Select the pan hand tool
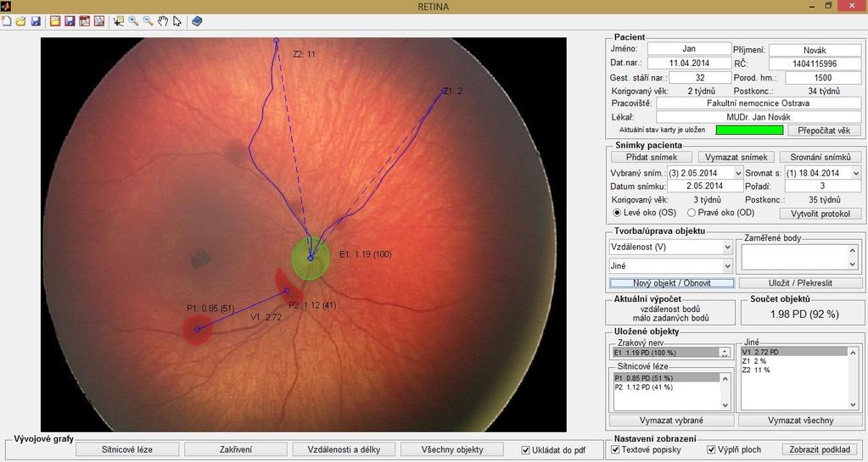The width and height of the screenshot is (868, 462). [x=163, y=21]
